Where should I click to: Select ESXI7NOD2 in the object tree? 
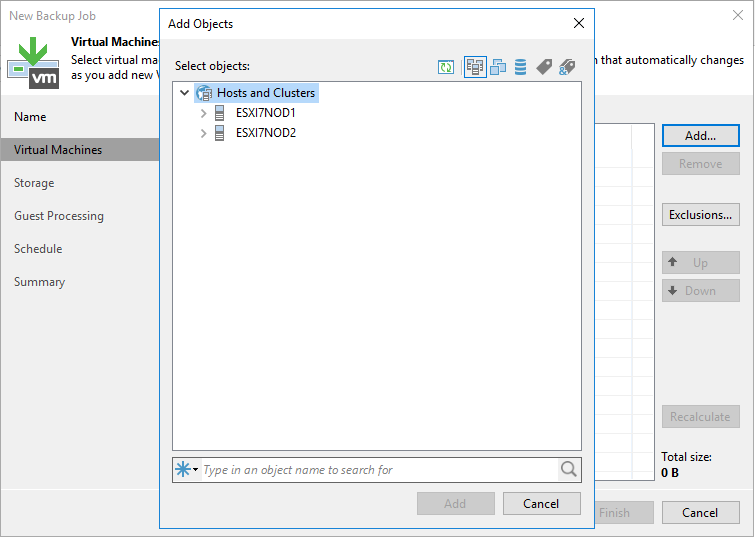tap(265, 133)
